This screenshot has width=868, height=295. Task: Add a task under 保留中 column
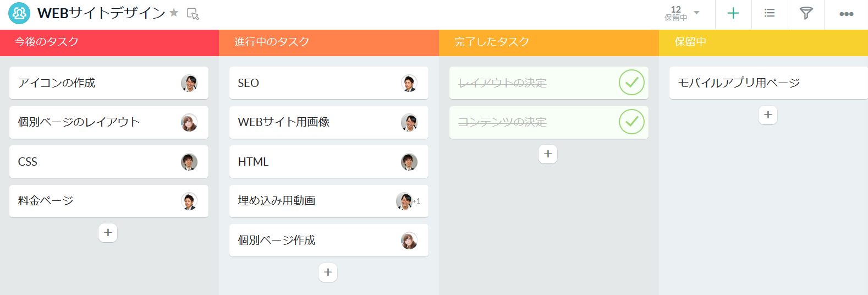[x=768, y=115]
